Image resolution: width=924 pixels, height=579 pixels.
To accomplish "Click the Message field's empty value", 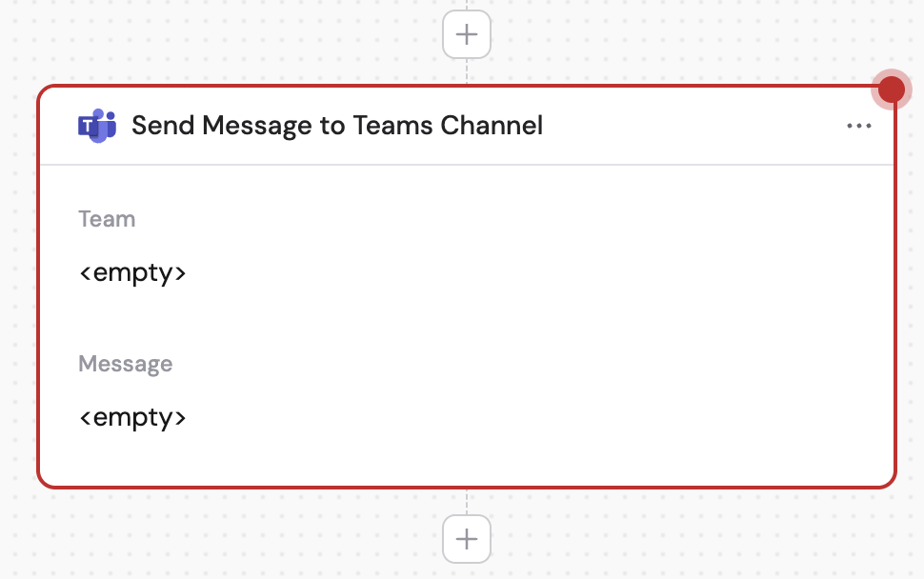I will coord(132,416).
